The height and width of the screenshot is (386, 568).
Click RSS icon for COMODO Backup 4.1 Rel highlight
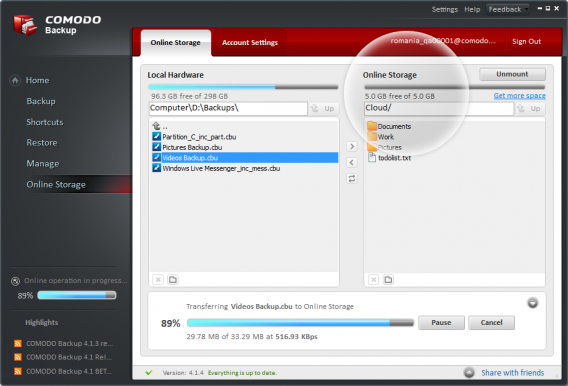point(17,357)
